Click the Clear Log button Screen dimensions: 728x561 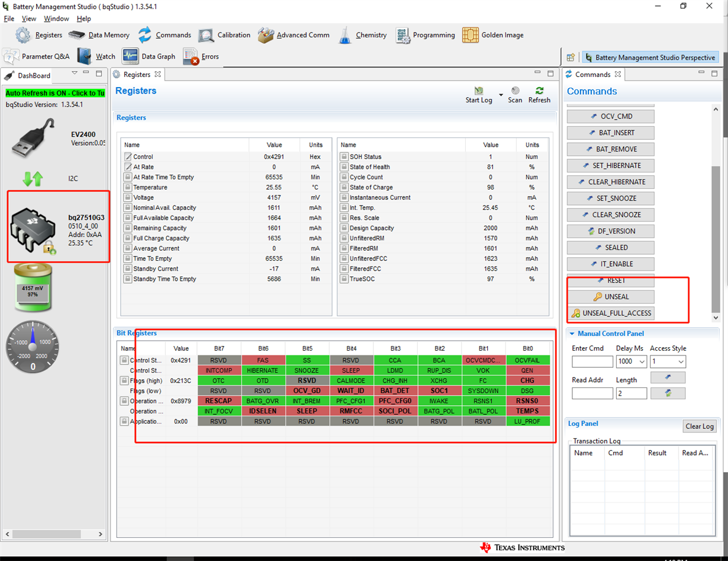pyautogui.click(x=700, y=426)
